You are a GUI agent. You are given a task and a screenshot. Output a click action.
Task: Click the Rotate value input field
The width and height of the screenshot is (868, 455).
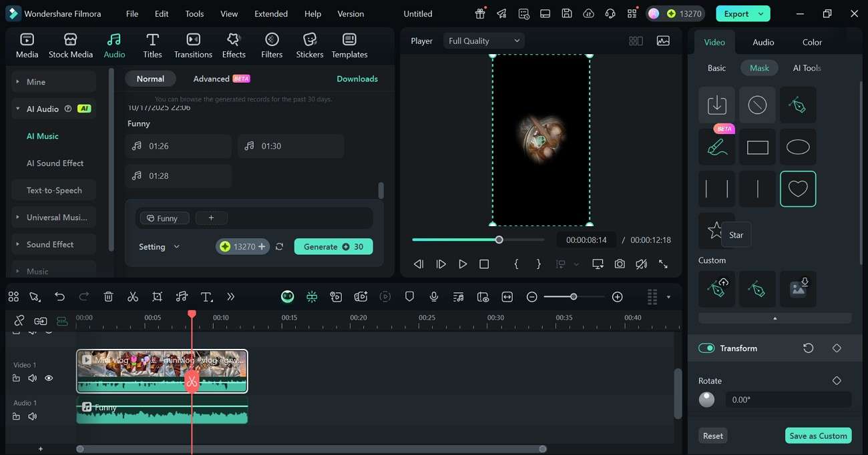[x=789, y=400]
